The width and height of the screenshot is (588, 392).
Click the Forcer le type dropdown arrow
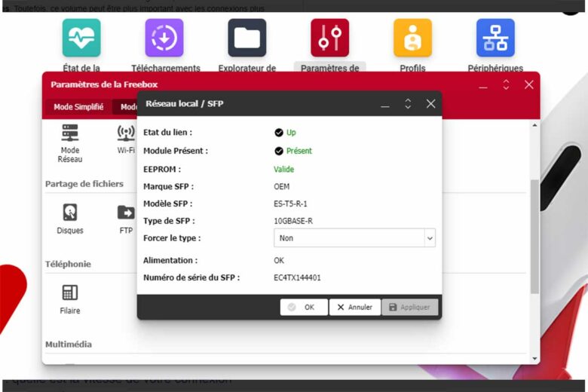click(430, 238)
